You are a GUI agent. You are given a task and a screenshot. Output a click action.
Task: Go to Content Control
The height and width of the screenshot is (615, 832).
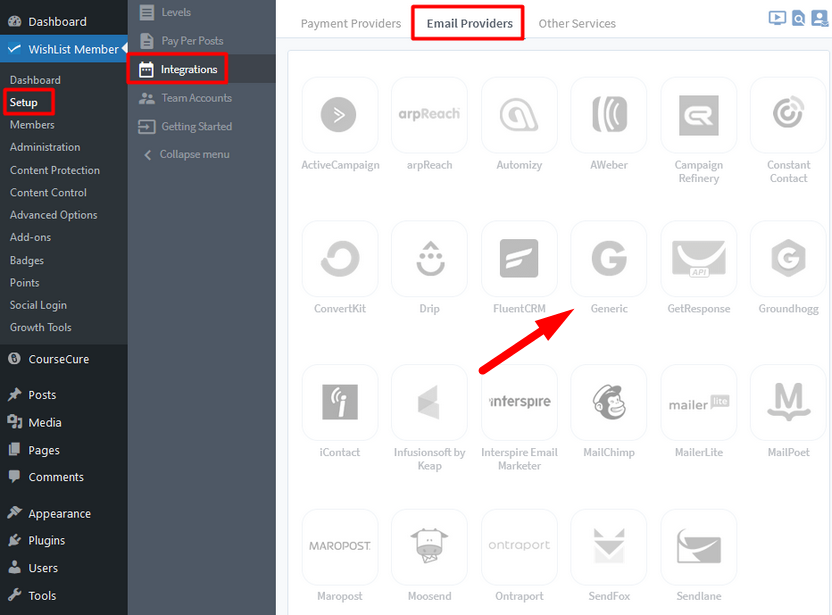click(48, 193)
